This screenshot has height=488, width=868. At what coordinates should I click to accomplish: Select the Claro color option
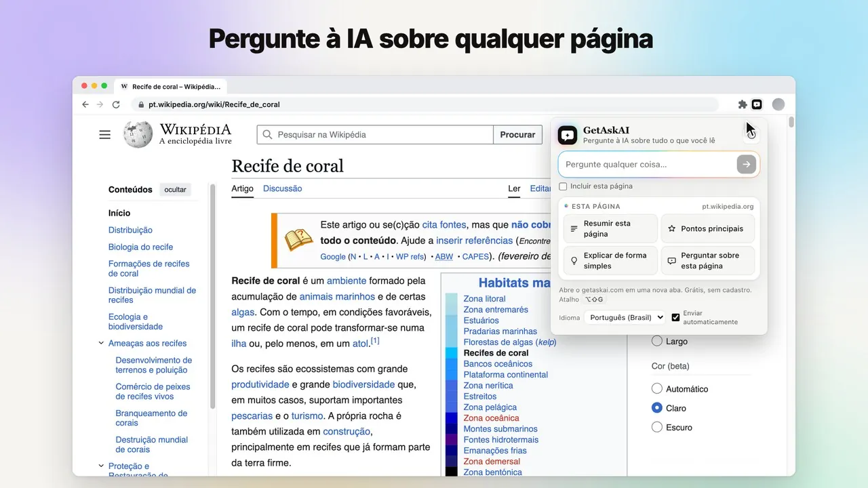[656, 408]
